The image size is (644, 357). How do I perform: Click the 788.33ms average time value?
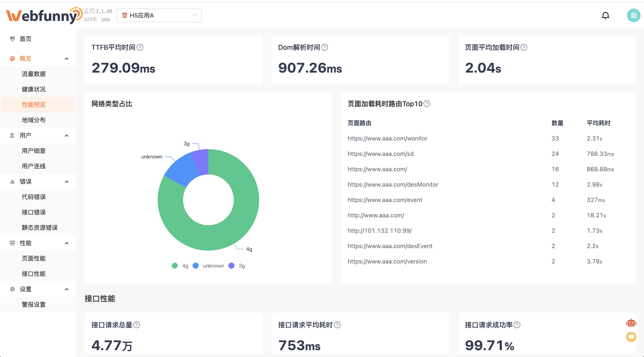pyautogui.click(x=600, y=154)
